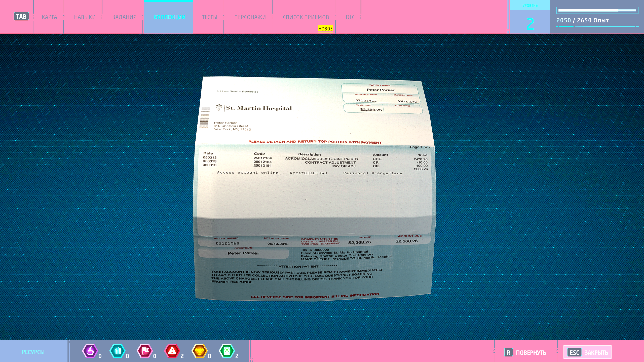The width and height of the screenshot is (644, 362).
Task: Click the ПОВЕРНУТЬ rotate button
Action: 531,352
